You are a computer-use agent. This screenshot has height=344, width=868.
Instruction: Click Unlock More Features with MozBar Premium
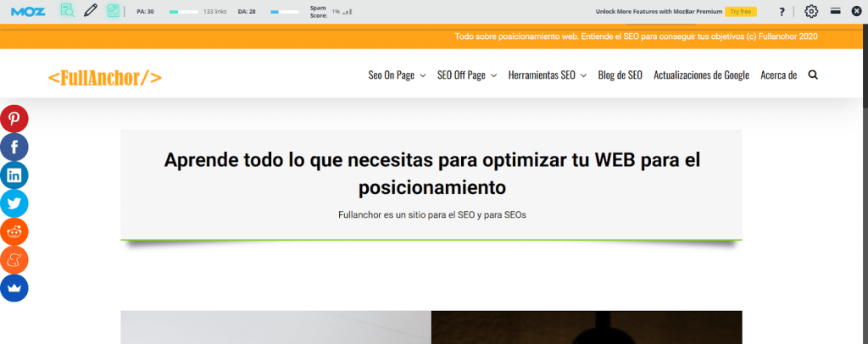point(659,11)
